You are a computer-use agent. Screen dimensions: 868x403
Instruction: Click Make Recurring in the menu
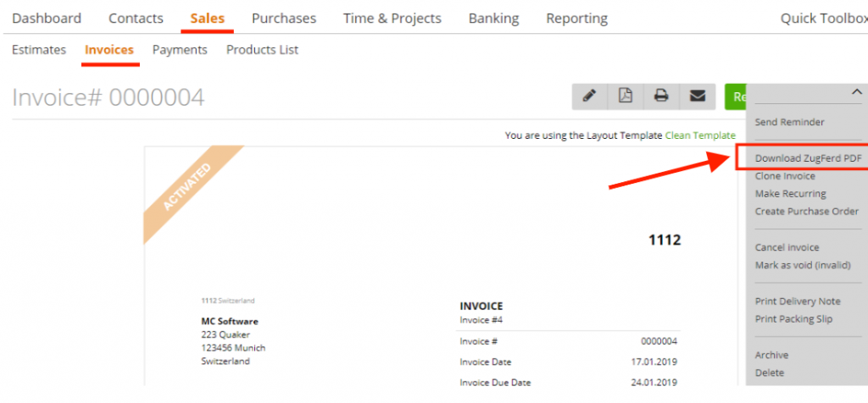pyautogui.click(x=790, y=194)
